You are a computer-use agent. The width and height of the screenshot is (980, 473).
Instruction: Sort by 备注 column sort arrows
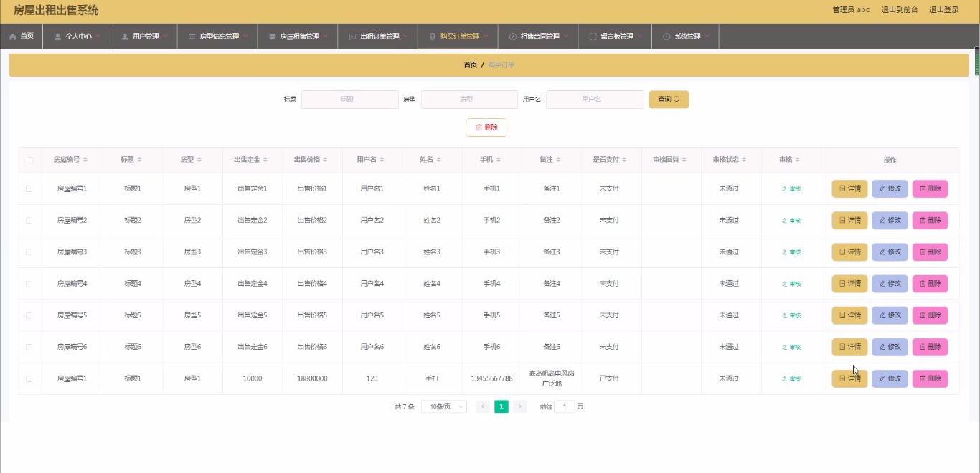pos(559,160)
